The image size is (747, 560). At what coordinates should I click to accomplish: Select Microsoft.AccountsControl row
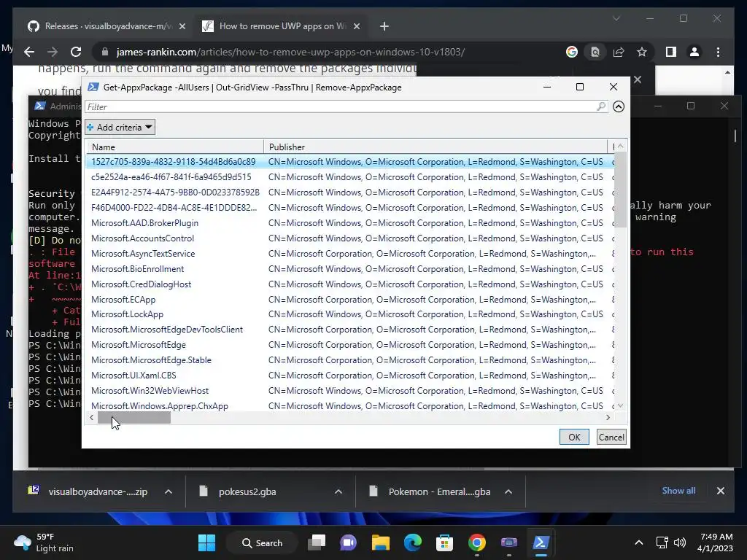350,238
